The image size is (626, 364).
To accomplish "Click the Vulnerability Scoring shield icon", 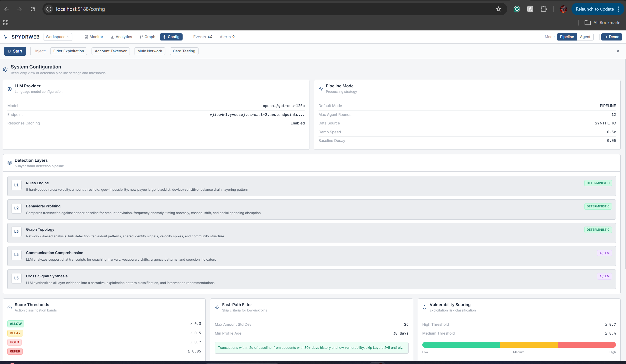I will (424, 307).
